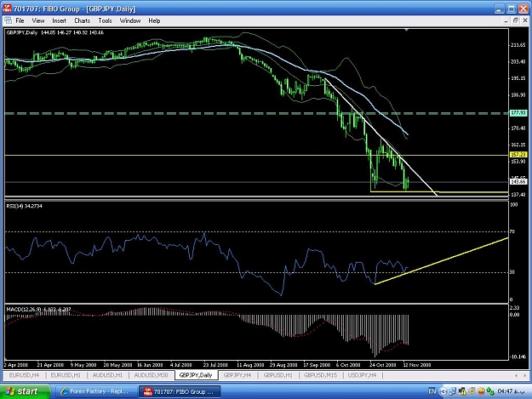532x399 pixels.
Task: Minimize the FIBO Group window
Action: pos(499,9)
